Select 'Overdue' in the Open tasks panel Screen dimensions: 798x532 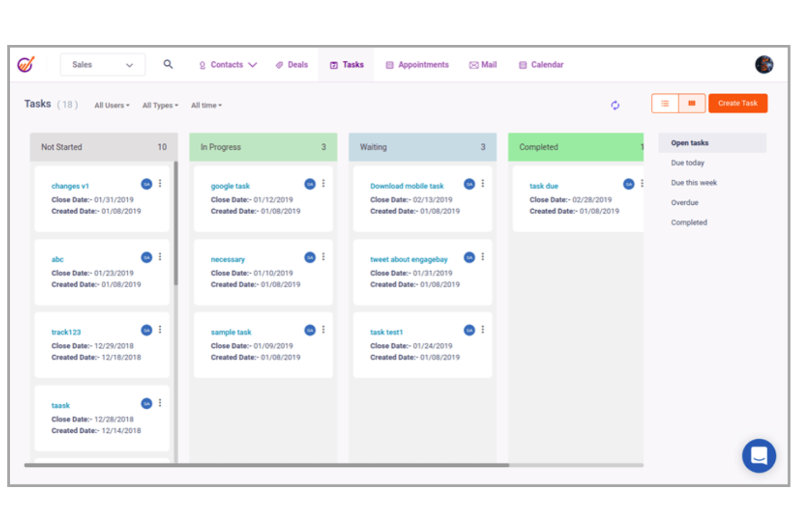684,202
